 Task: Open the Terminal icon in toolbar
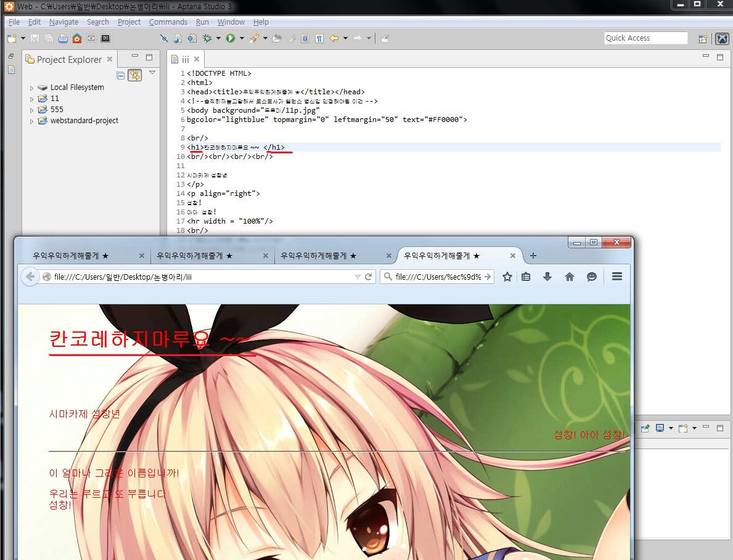[105, 38]
